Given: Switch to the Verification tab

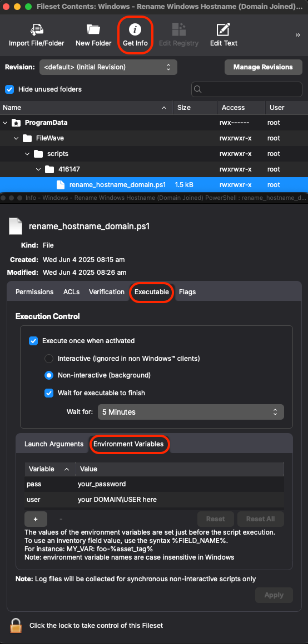Looking at the screenshot, I should tap(107, 292).
